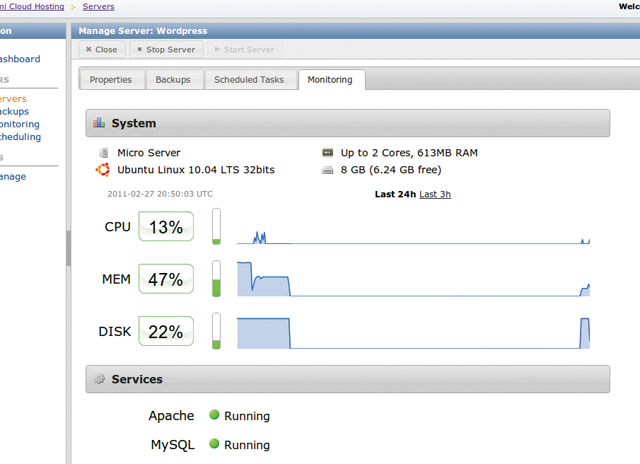
Task: Click the Up to 2 Cores, 613MB RAM text
Action: [x=409, y=153]
